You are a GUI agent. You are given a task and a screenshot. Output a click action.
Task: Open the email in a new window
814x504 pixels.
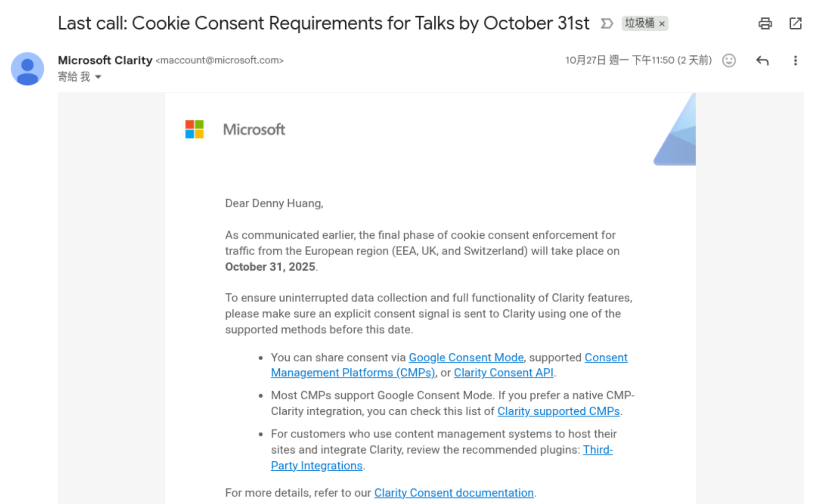pos(795,23)
